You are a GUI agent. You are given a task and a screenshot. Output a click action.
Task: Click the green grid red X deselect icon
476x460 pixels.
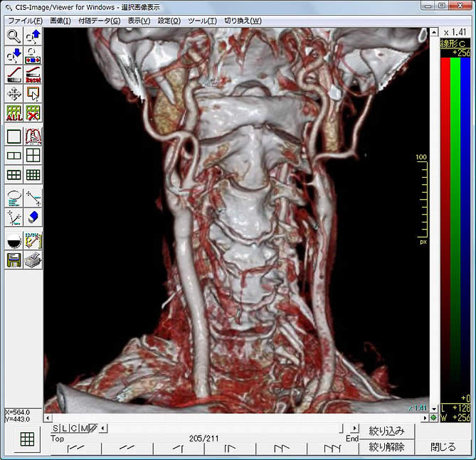pyautogui.click(x=33, y=113)
